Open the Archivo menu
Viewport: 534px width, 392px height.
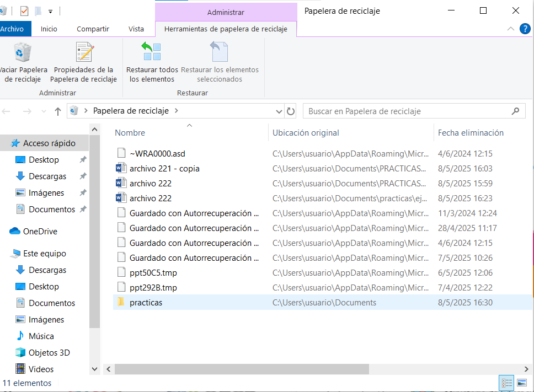coord(13,29)
